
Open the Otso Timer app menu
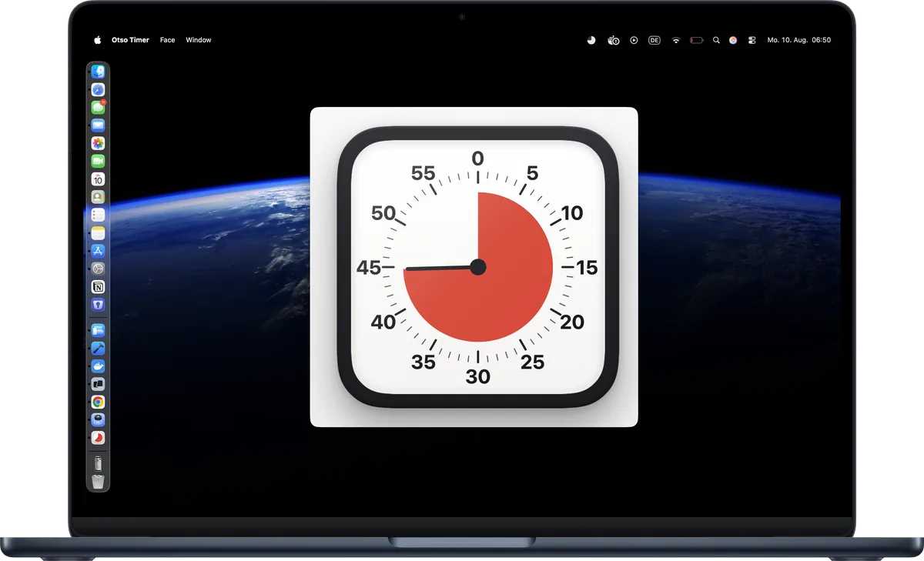coord(130,40)
